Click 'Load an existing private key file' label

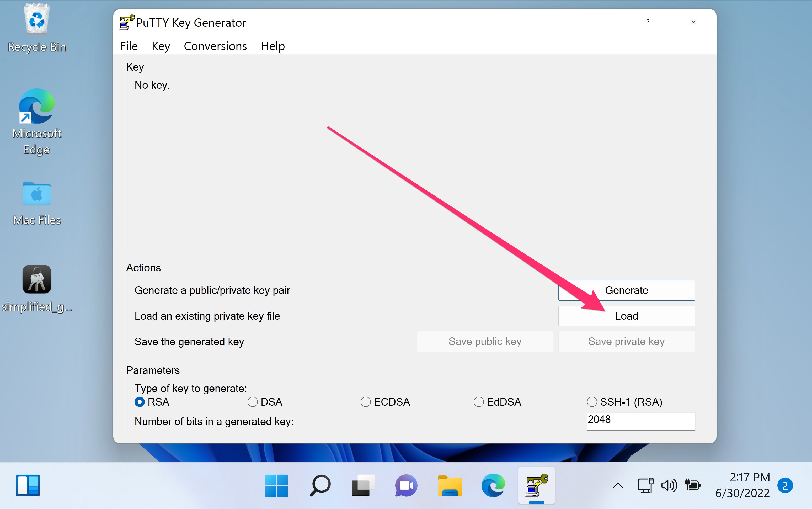[207, 316]
